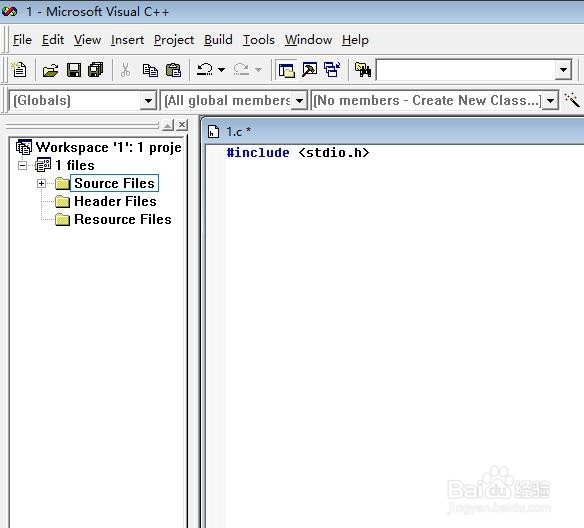Select the Workspace '1' root label
Image resolution: width=584 pixels, height=528 pixels.
coord(108,147)
